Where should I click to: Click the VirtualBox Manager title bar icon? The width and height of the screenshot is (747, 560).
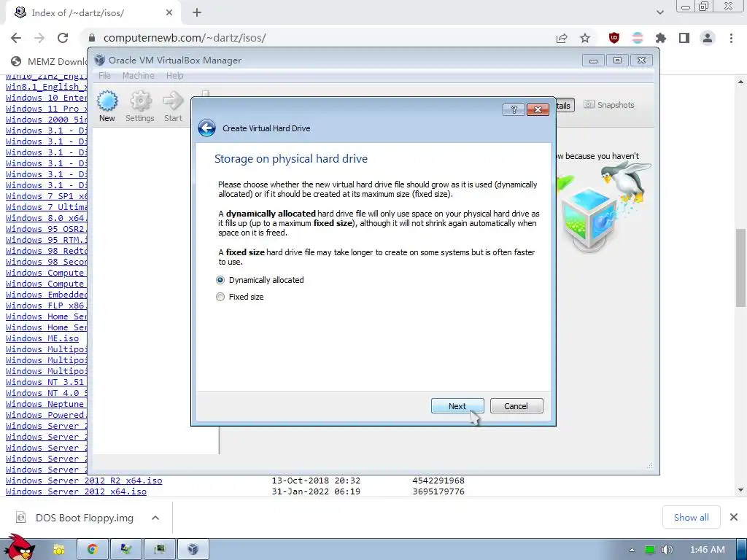(x=99, y=60)
